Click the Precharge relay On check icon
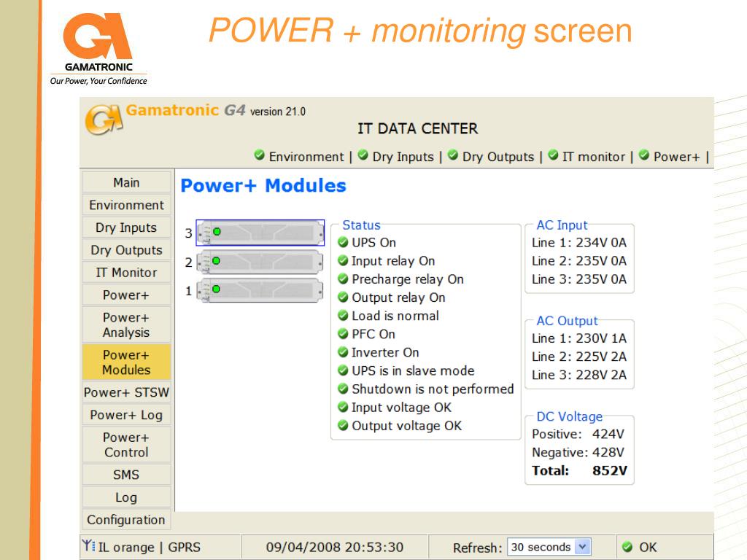This screenshot has width=747, height=560. click(343, 279)
